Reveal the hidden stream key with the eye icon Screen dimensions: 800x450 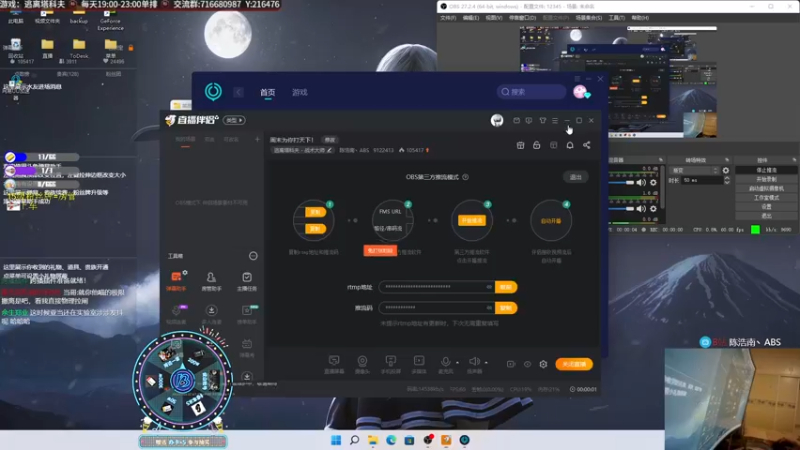489,308
